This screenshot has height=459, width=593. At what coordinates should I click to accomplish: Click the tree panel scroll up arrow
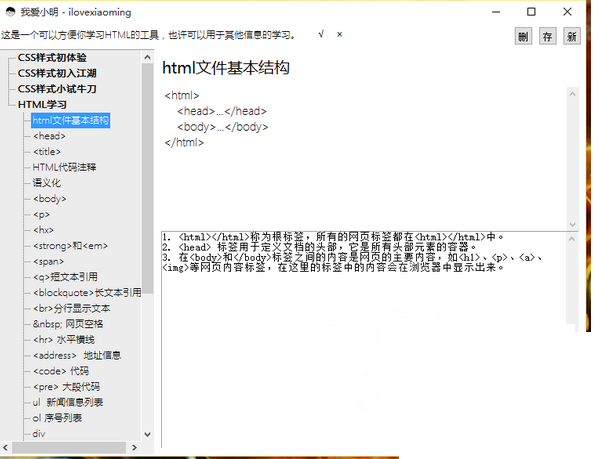pyautogui.click(x=147, y=57)
